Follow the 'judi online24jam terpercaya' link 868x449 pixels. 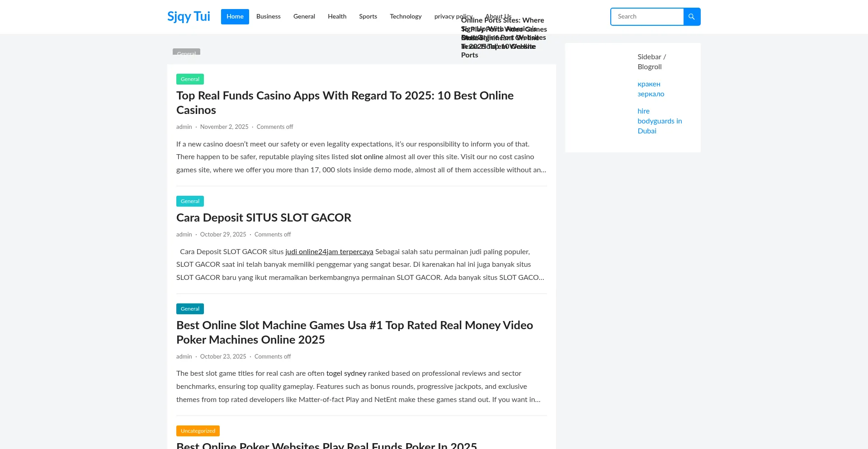pyautogui.click(x=329, y=252)
